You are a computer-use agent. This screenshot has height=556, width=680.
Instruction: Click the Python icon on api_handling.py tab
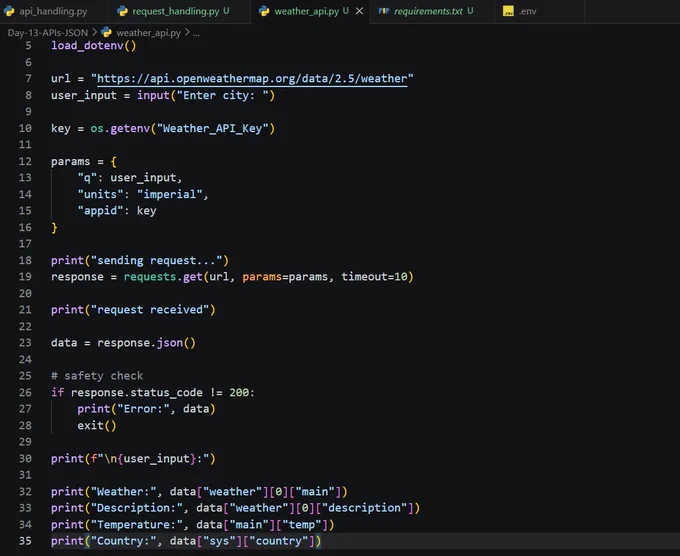[x=9, y=11]
